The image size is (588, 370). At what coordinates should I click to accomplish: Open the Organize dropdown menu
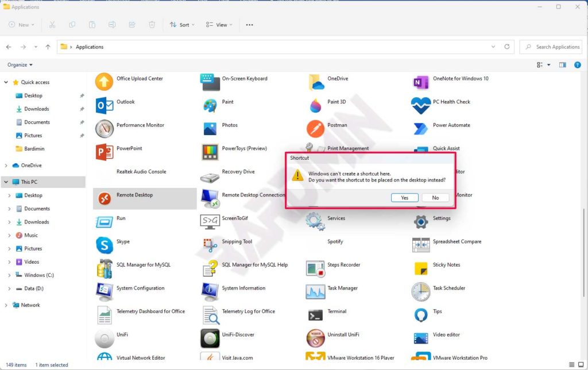[x=20, y=65]
